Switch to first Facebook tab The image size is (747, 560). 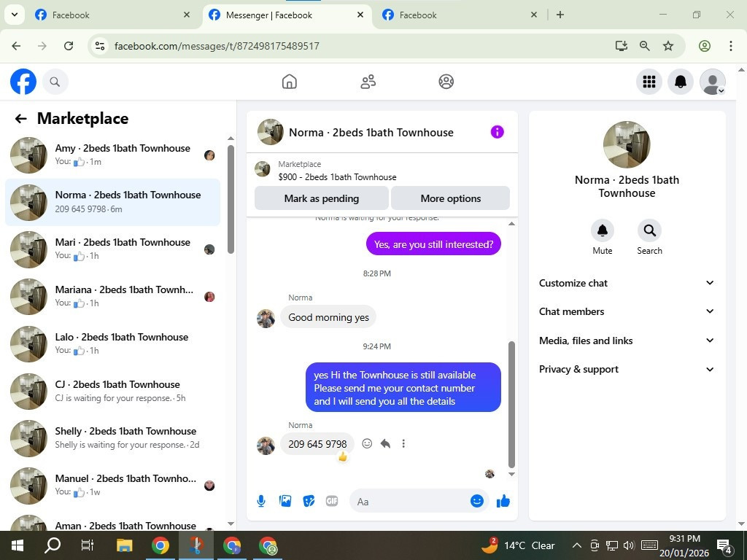click(113, 15)
